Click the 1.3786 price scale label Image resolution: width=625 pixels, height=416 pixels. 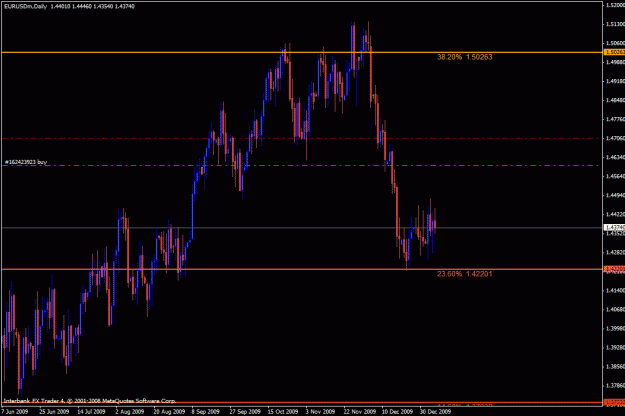click(615, 385)
